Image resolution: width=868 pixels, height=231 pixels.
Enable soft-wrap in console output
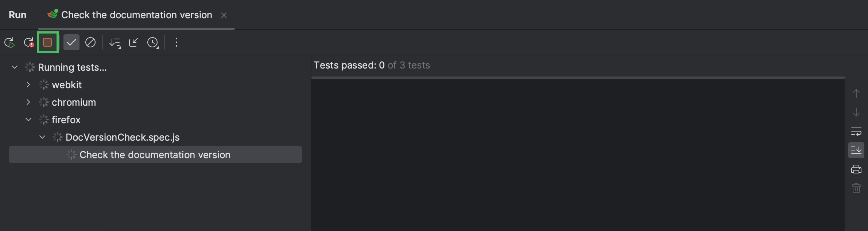coord(856,132)
